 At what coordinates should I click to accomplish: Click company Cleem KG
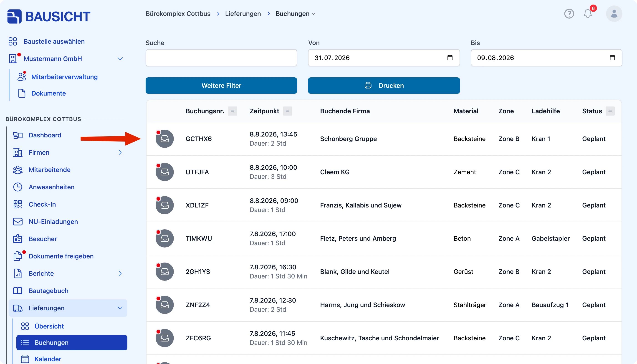tap(335, 172)
